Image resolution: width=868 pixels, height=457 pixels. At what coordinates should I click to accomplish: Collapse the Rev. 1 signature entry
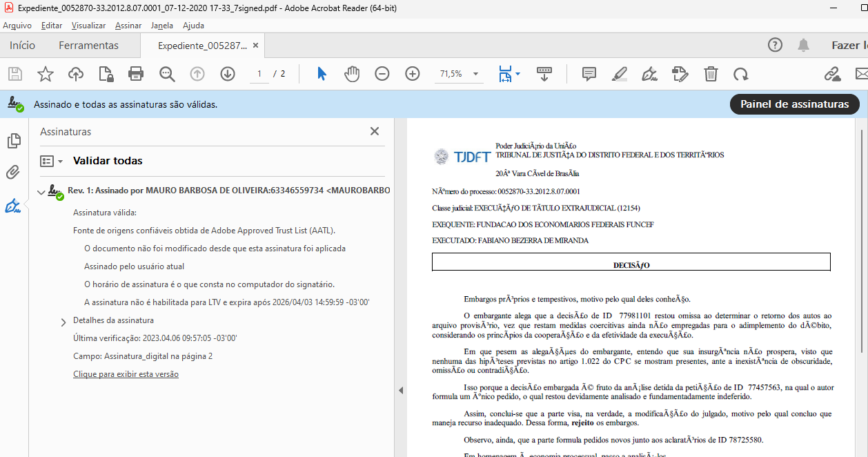pos(41,191)
